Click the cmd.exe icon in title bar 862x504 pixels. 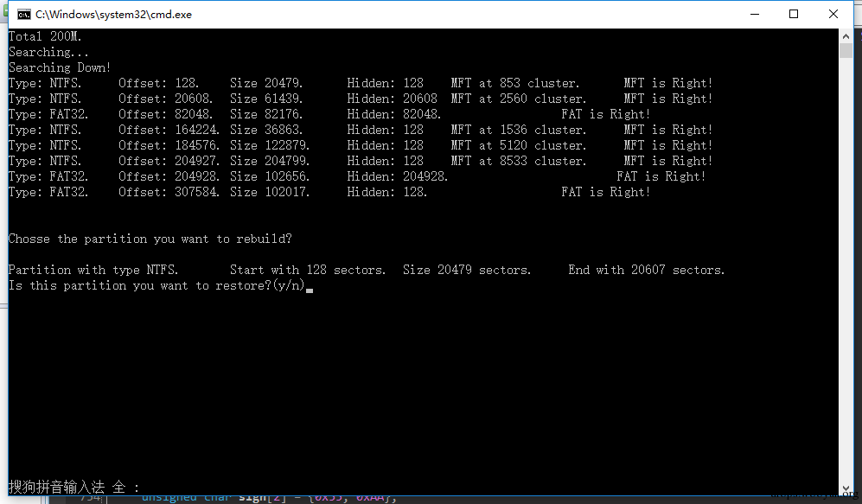(x=23, y=15)
